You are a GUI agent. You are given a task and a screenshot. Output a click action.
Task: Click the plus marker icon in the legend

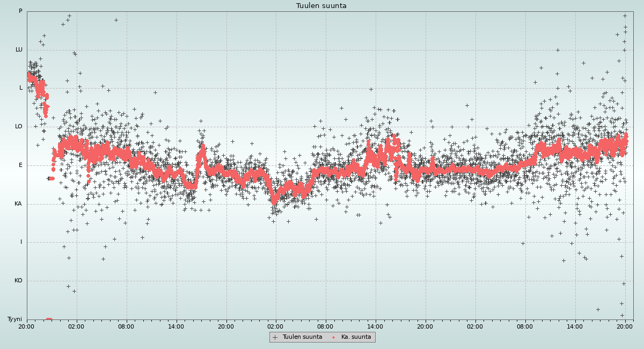pos(275,337)
